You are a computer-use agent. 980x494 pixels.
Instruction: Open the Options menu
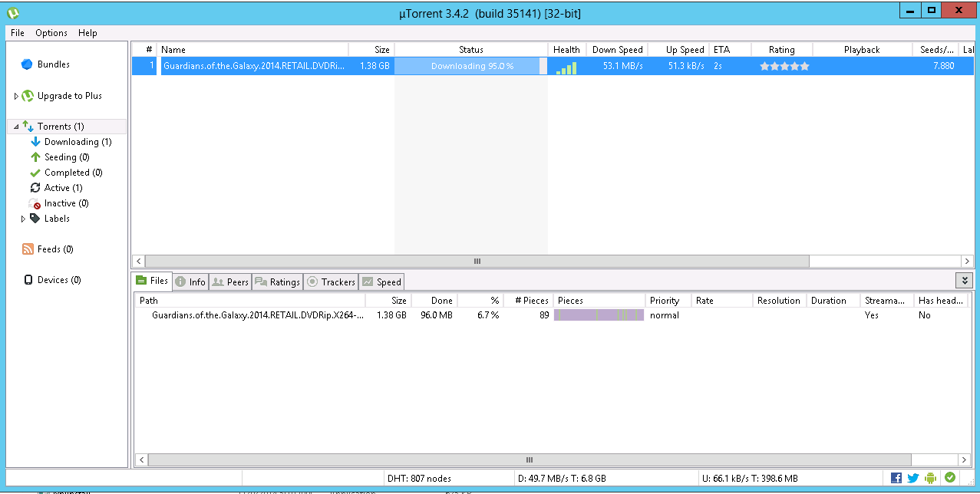[51, 33]
